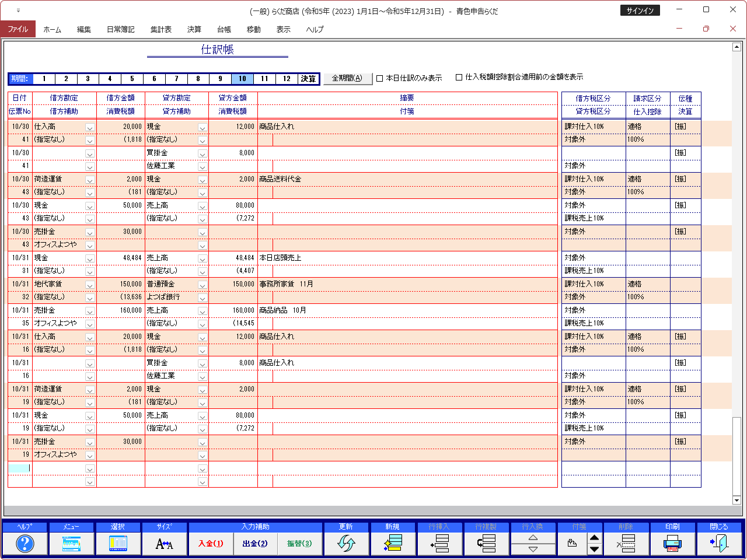Close the inner document window
747x560 pixels.
pyautogui.click(x=733, y=29)
